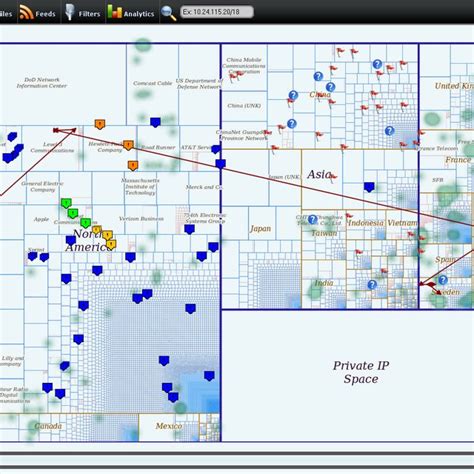Screen dimensions: 474x474
Task: Open question mark icon beside Taiwan label
Action: pos(312,219)
